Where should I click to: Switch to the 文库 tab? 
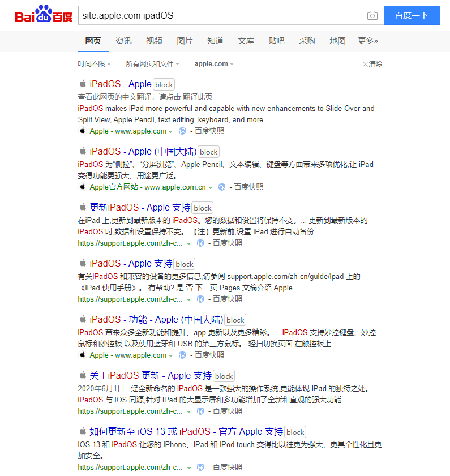246,41
